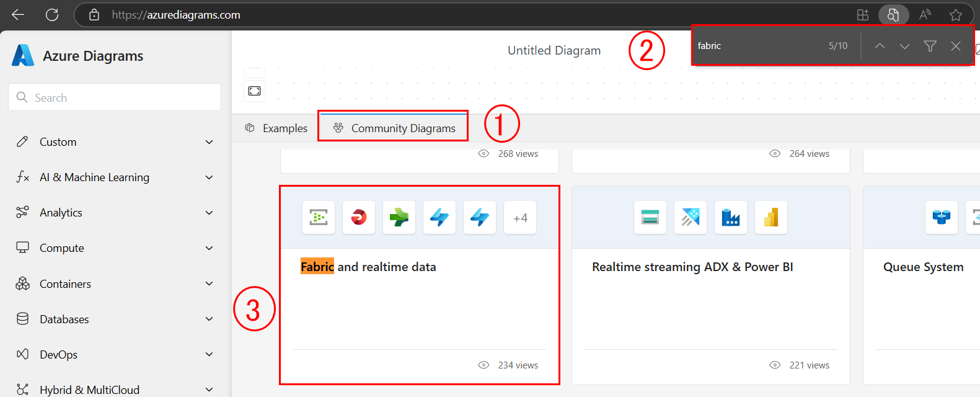Screen dimensions: 980x397
Task: Expand the Custom category
Action: tap(209, 142)
